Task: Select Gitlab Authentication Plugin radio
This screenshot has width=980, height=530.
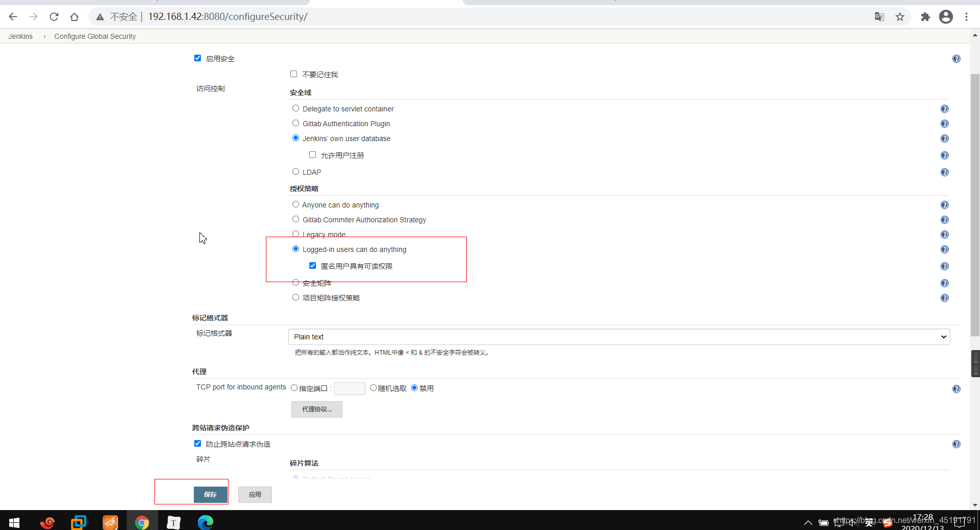Action: (295, 123)
